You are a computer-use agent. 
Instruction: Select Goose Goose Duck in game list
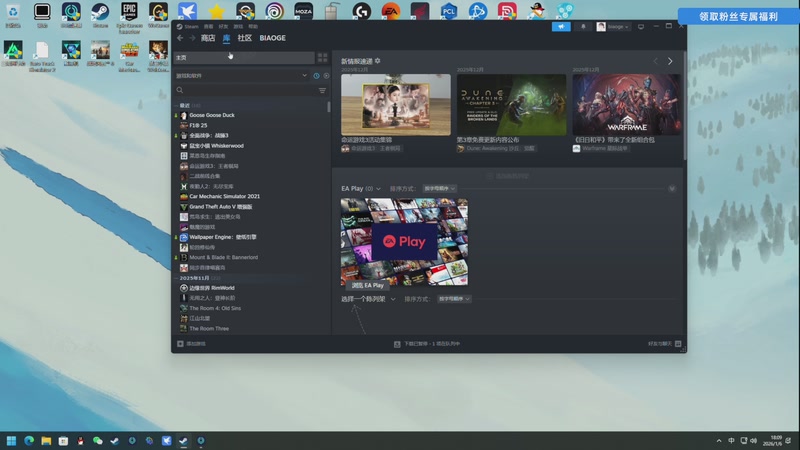(212, 115)
